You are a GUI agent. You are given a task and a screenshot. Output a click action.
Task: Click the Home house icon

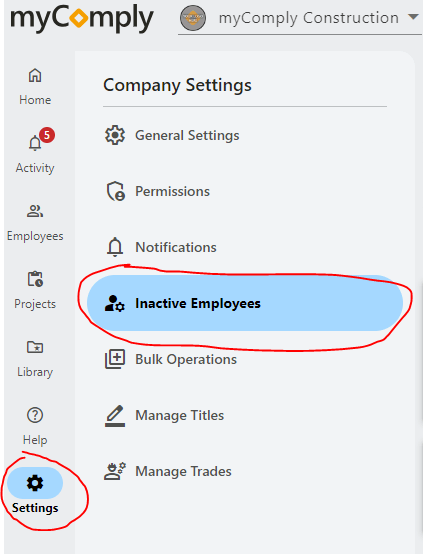(35, 76)
